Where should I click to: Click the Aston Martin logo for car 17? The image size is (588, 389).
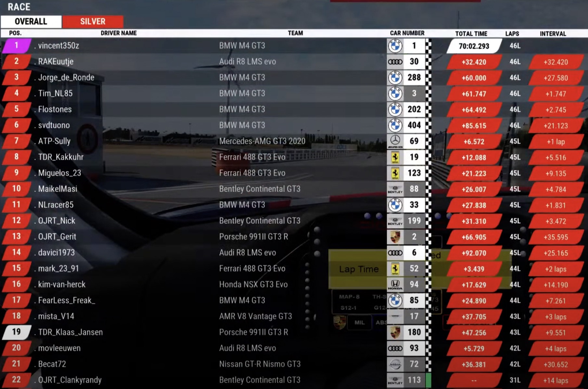[395, 317]
